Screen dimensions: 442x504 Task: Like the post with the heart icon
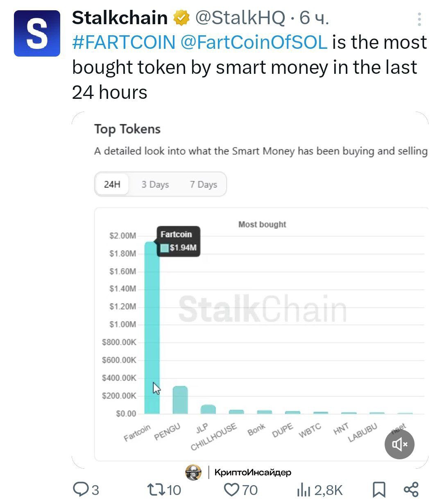(x=232, y=489)
